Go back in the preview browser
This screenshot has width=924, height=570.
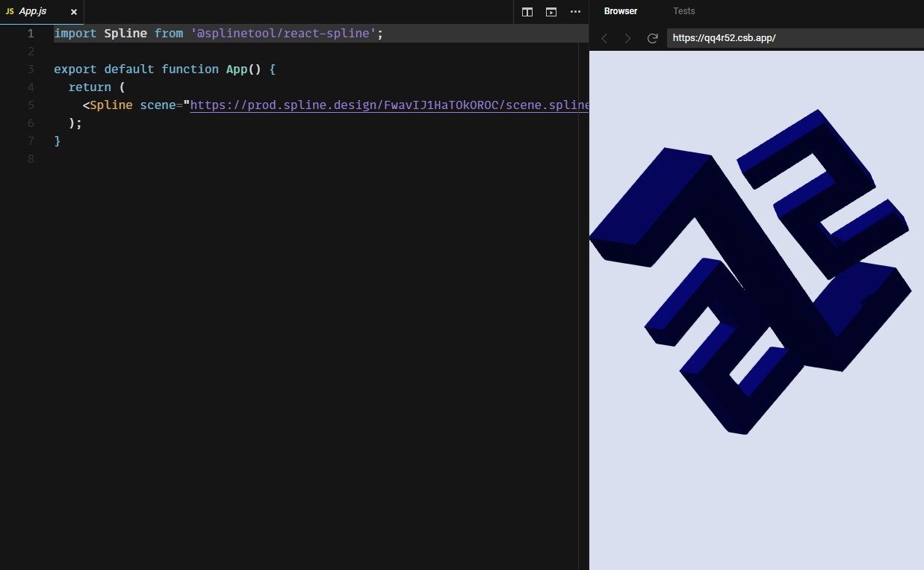pos(604,38)
